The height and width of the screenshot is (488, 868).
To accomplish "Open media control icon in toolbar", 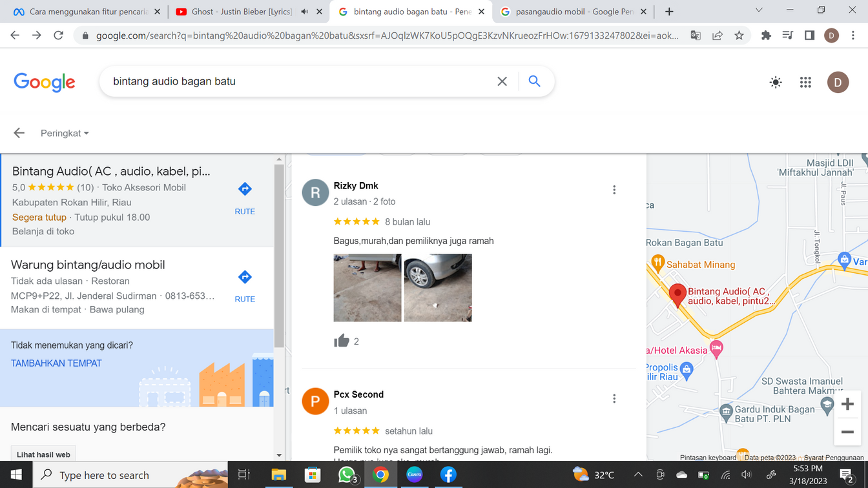I will pyautogui.click(x=787, y=36).
